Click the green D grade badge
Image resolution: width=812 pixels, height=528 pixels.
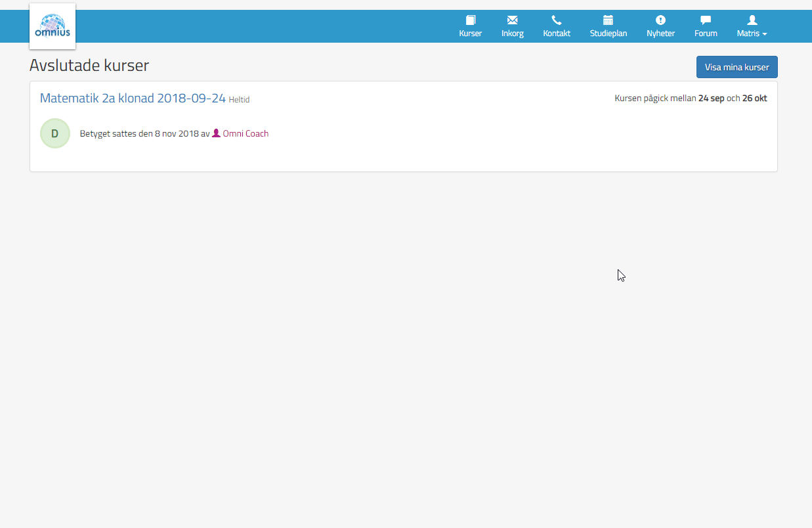point(55,133)
